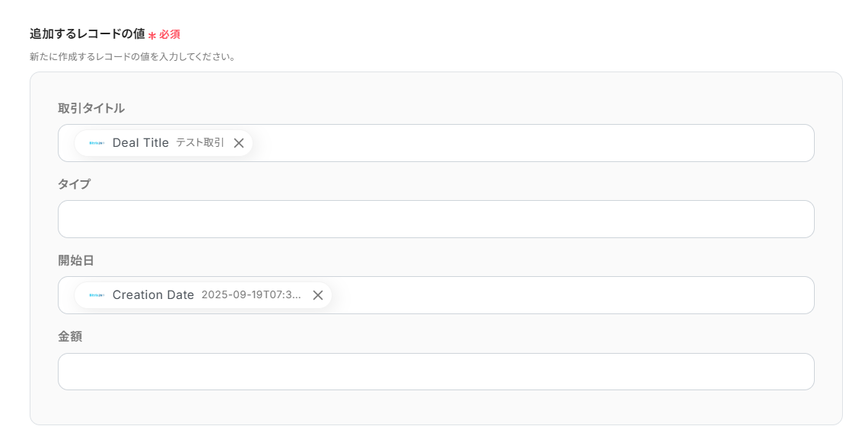Click the red asterisk next to heading

click(x=152, y=36)
